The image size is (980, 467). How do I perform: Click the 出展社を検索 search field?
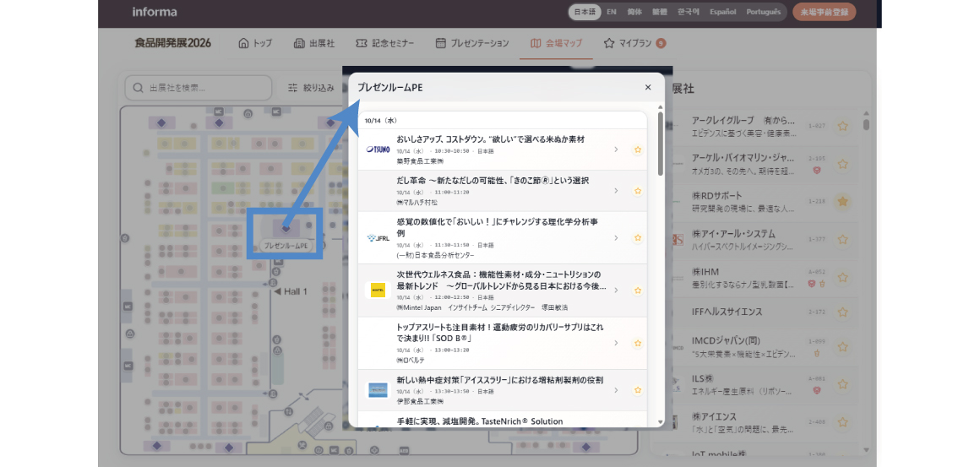point(199,88)
